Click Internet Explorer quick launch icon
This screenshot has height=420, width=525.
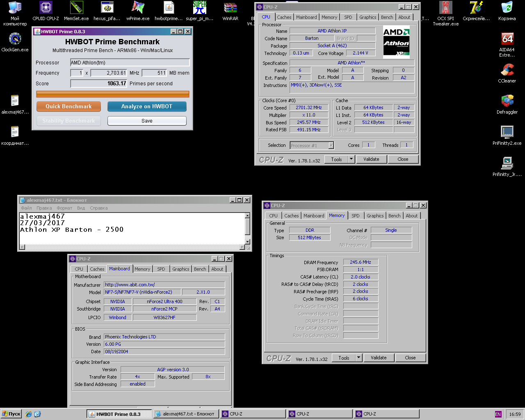coord(28,414)
